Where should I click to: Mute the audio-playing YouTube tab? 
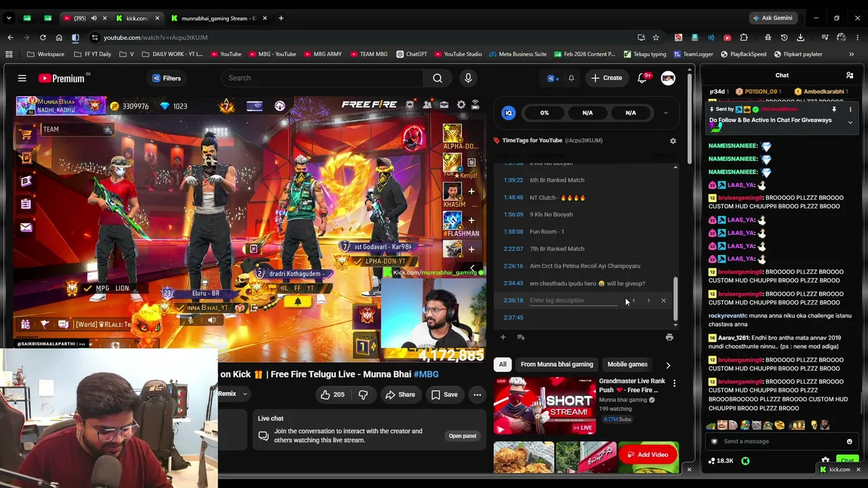point(94,18)
